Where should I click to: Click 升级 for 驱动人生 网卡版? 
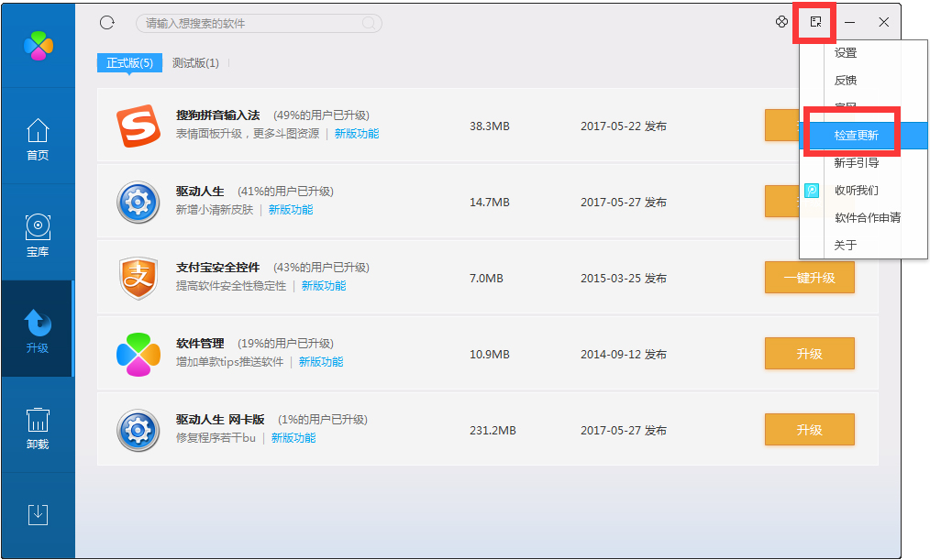(809, 429)
